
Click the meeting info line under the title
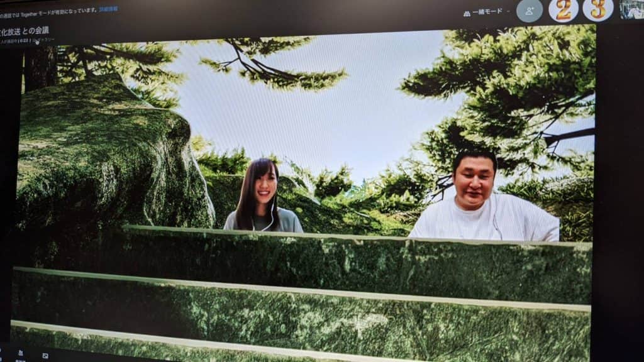coord(28,40)
